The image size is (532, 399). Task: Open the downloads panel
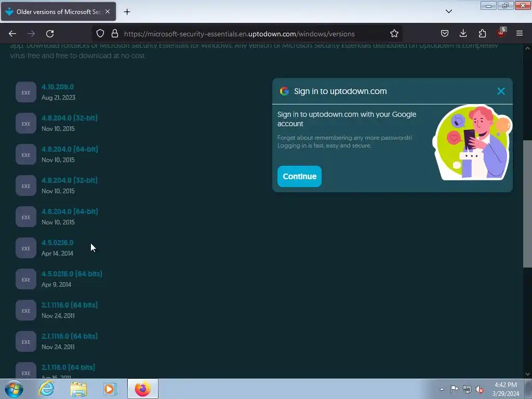pyautogui.click(x=463, y=34)
